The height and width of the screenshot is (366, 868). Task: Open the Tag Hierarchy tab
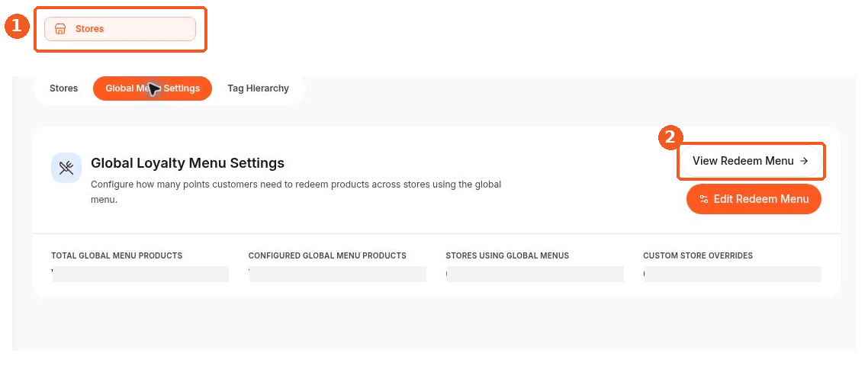coord(258,88)
